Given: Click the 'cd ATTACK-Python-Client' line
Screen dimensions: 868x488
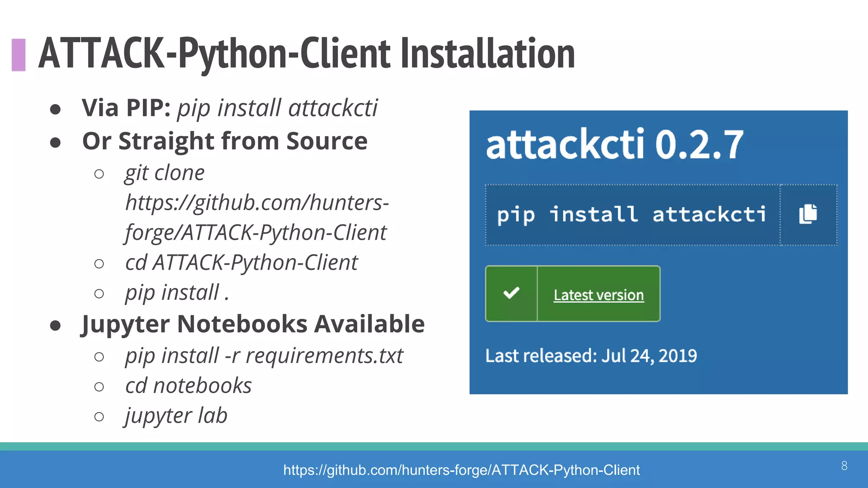Looking at the screenshot, I should [242, 263].
